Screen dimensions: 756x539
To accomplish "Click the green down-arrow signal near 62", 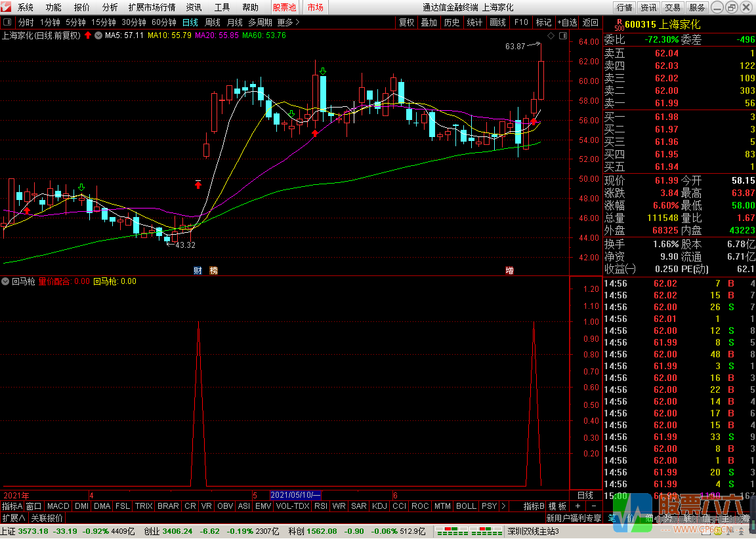I will pos(323,71).
